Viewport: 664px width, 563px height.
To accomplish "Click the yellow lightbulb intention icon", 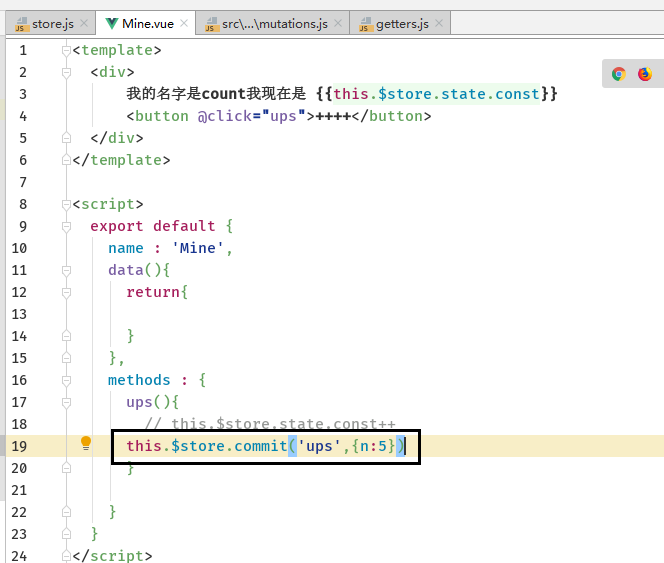I will pyautogui.click(x=86, y=443).
